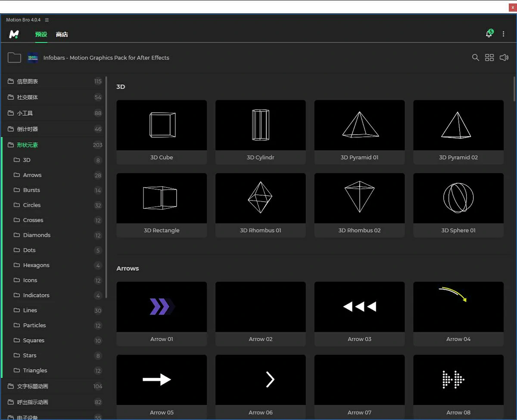Click the Arrows section heading
This screenshot has width=517, height=420.
(128, 269)
